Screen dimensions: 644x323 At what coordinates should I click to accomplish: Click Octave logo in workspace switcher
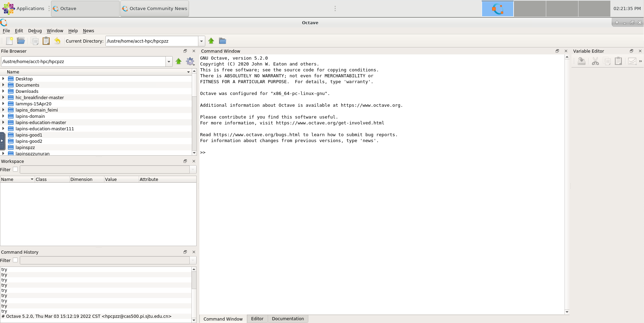click(498, 9)
